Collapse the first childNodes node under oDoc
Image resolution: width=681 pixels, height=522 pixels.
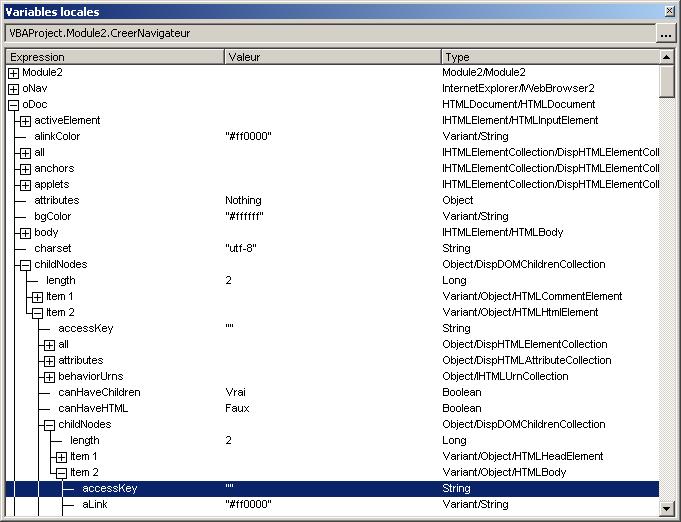click(x=25, y=265)
